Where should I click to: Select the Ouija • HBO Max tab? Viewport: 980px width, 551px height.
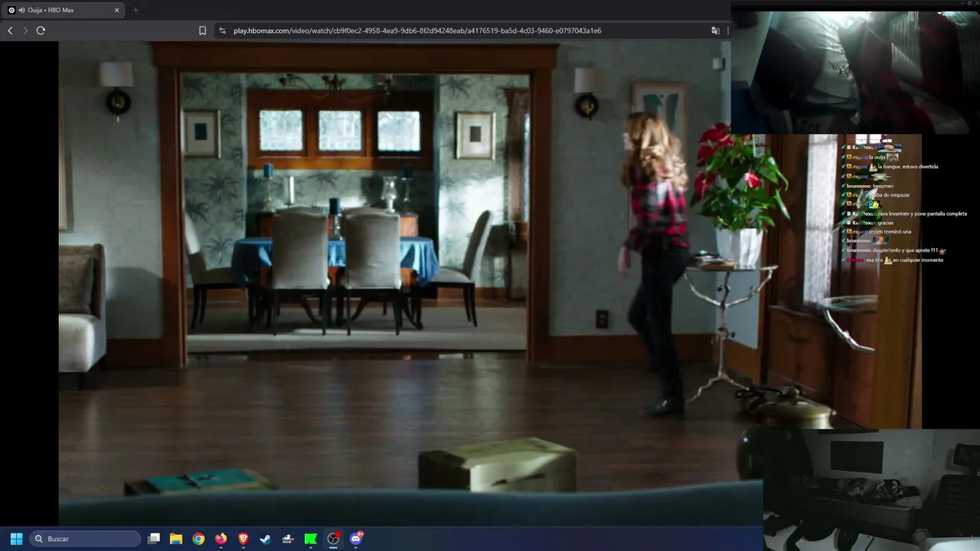coord(64,10)
